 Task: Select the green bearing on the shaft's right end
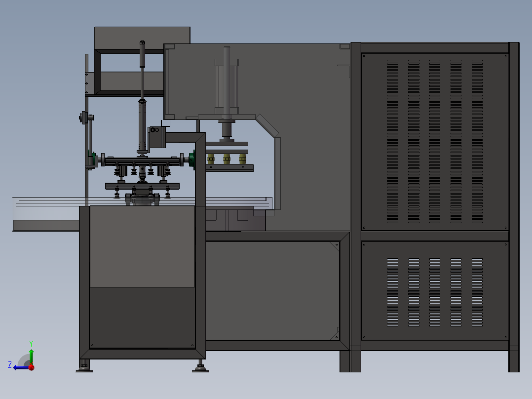[191, 160]
